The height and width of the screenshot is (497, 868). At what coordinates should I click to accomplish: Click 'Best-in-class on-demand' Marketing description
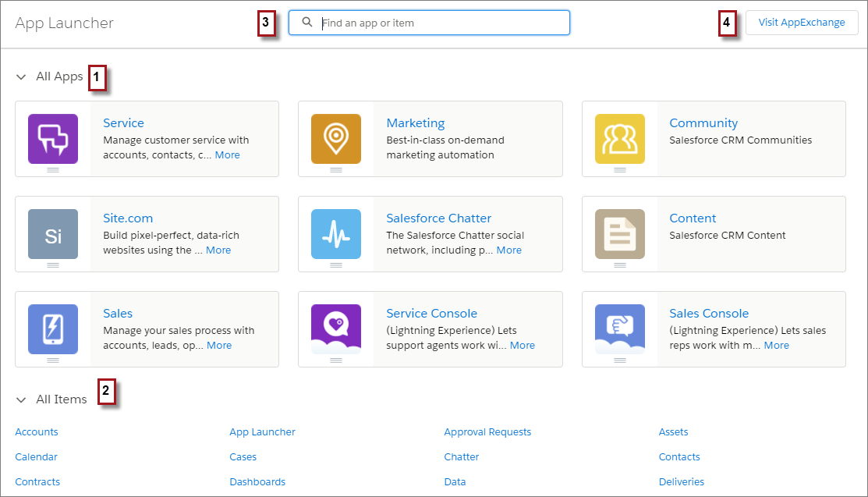(445, 140)
